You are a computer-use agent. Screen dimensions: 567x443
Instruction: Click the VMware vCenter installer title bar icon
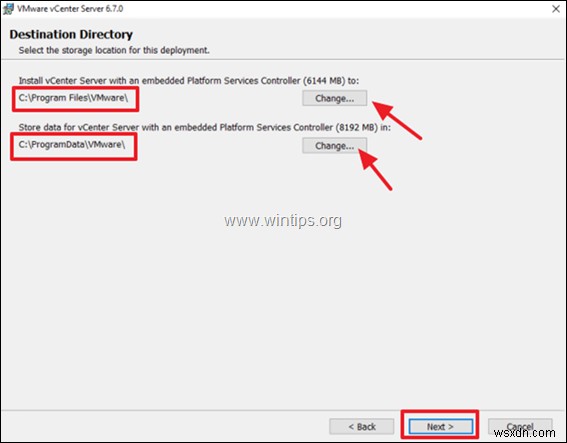pyautogui.click(x=8, y=9)
